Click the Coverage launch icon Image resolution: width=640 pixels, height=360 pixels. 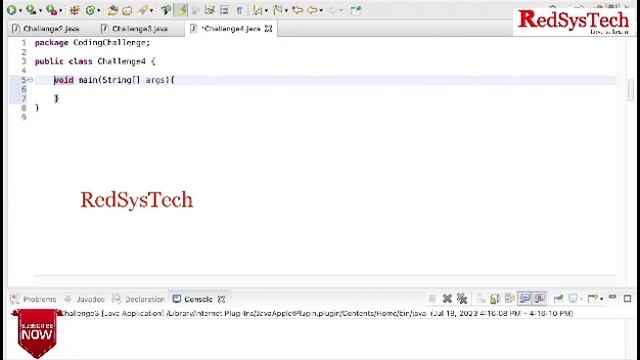click(x=31, y=10)
